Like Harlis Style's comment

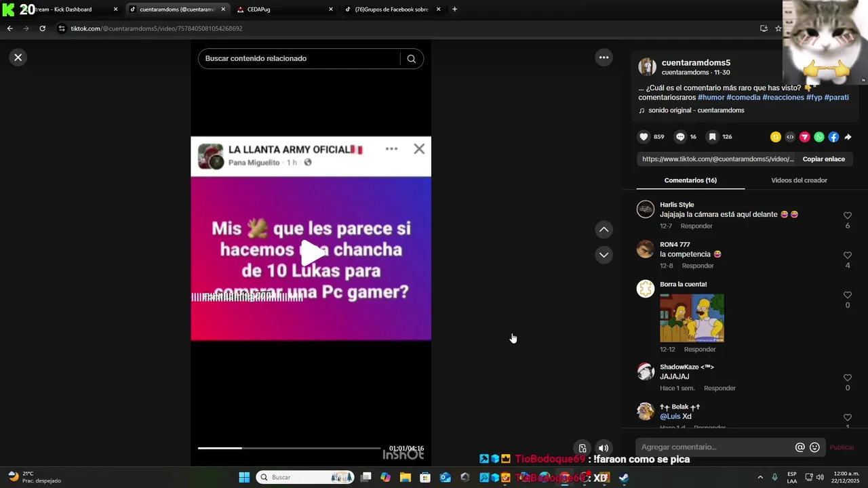pos(847,216)
